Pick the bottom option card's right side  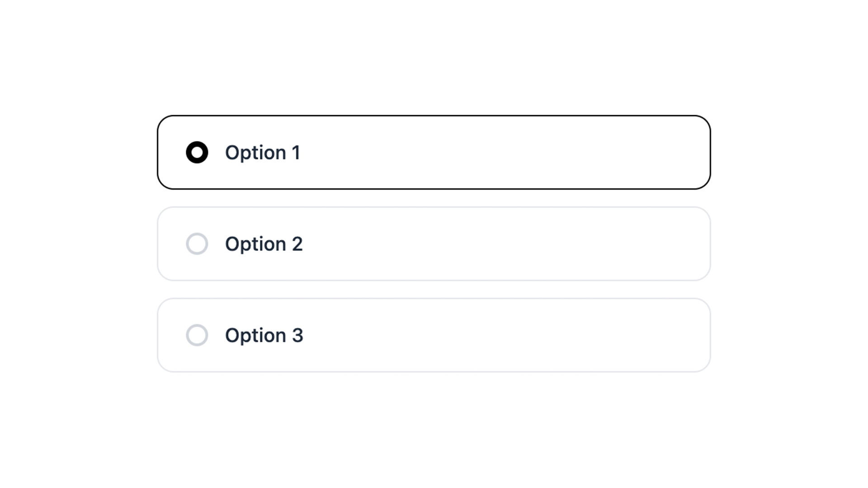[656, 335]
